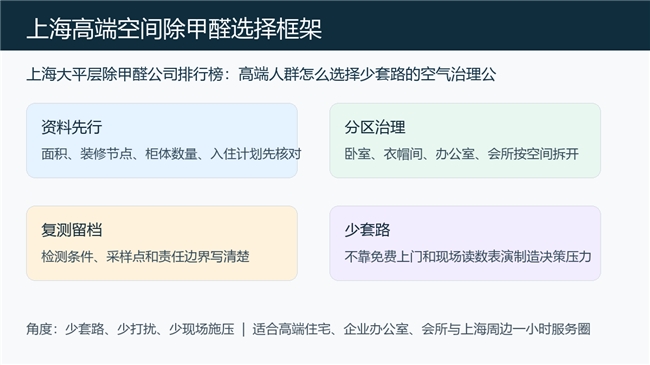Click text 会所按空间拆开 in green card
Image resolution: width=650 pixels, height=365 pixels.
tap(533, 154)
